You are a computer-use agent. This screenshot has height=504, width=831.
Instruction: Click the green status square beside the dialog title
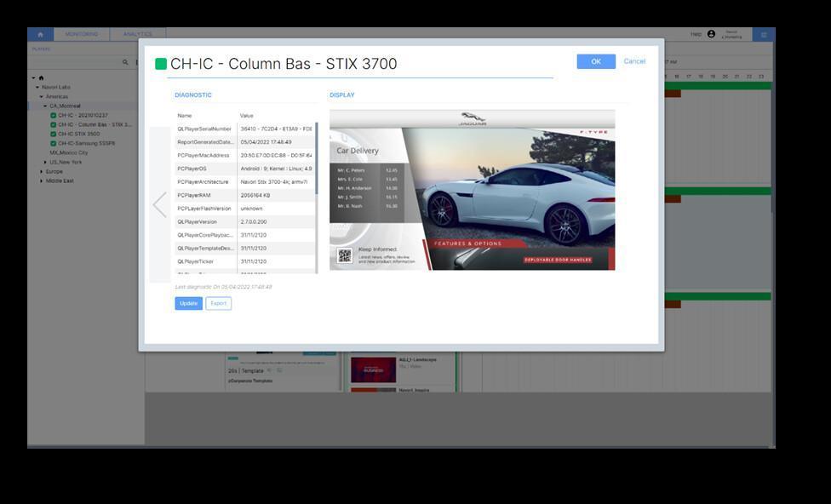[161, 64]
